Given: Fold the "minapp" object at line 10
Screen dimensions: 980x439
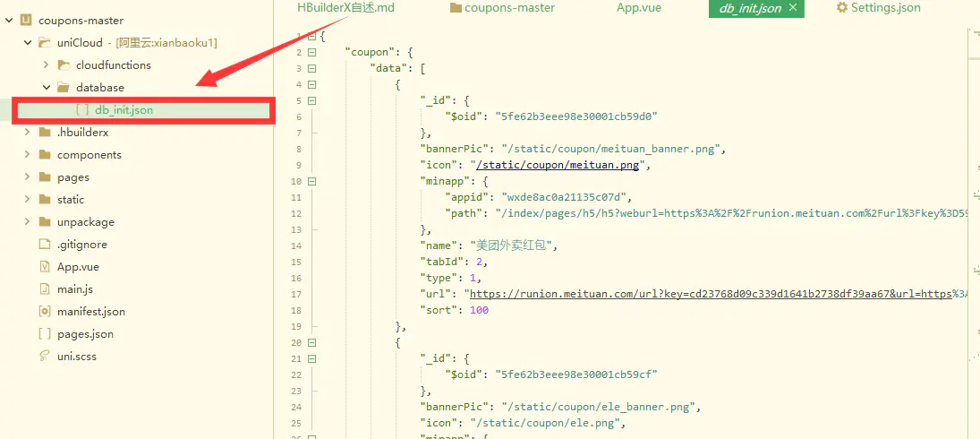Looking at the screenshot, I should (x=311, y=181).
